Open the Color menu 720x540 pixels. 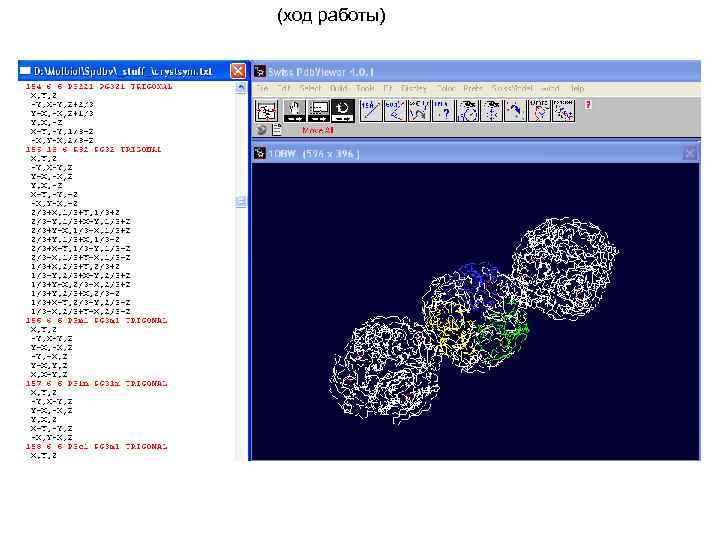click(x=445, y=88)
